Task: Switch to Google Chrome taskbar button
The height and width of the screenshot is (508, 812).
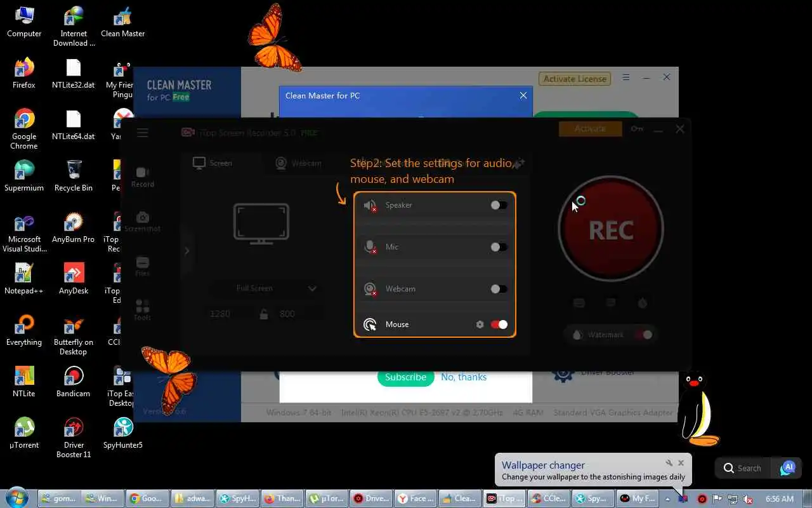Action: point(147,498)
